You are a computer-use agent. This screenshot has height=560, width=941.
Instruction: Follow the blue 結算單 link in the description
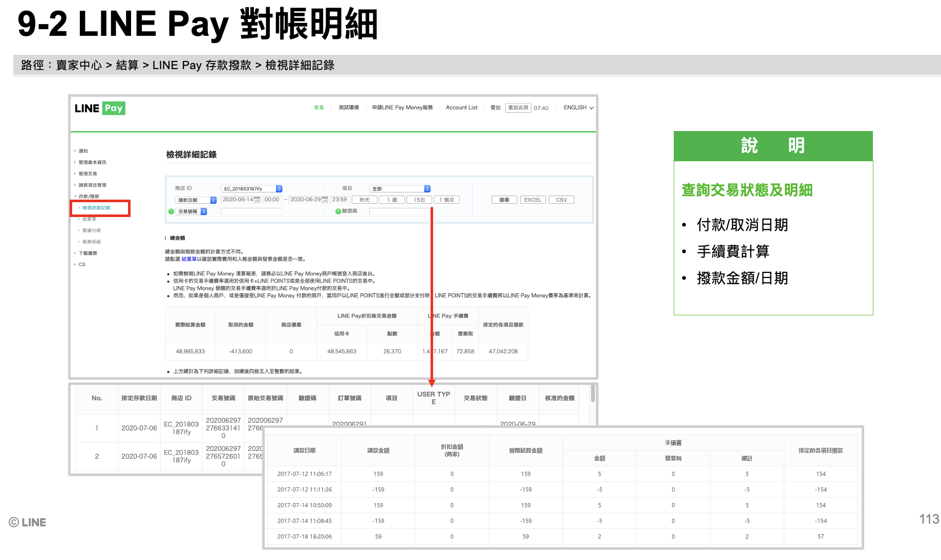pyautogui.click(x=189, y=259)
